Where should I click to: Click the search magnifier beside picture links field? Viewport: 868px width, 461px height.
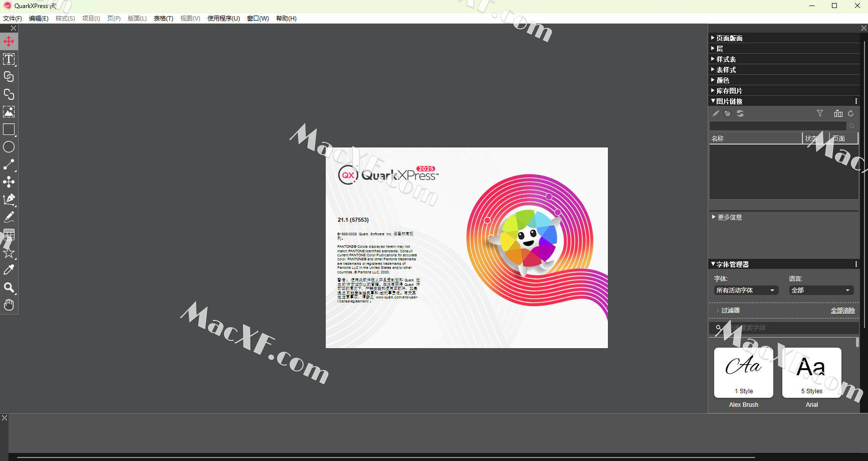point(852,126)
